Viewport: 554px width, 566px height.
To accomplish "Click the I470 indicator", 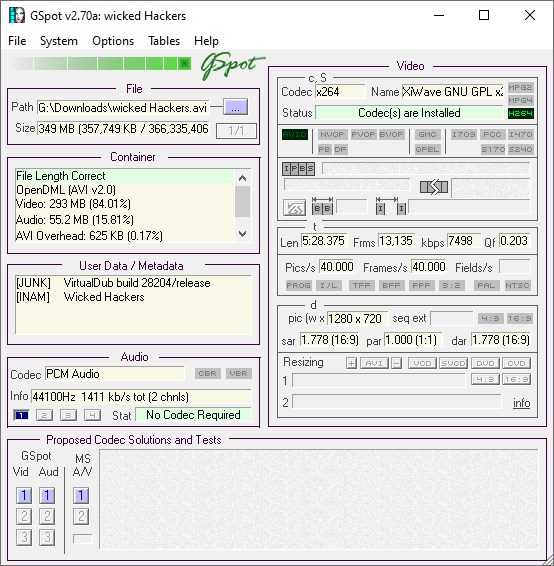I will [520, 135].
